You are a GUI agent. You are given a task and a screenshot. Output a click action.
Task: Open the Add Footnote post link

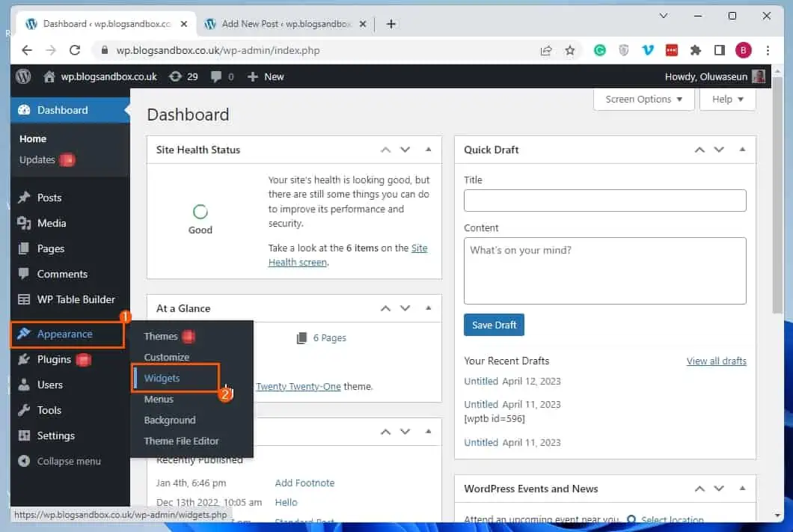304,483
